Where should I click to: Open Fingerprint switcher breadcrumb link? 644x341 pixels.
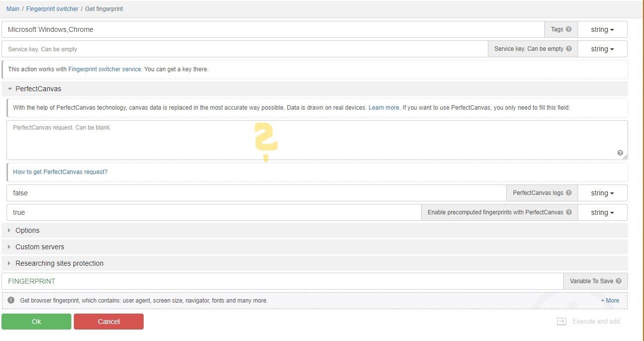(x=52, y=9)
